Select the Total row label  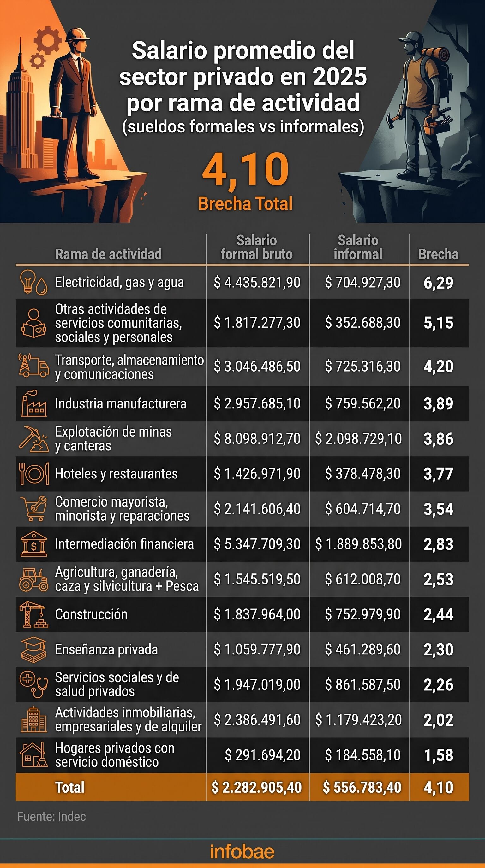(x=70, y=788)
